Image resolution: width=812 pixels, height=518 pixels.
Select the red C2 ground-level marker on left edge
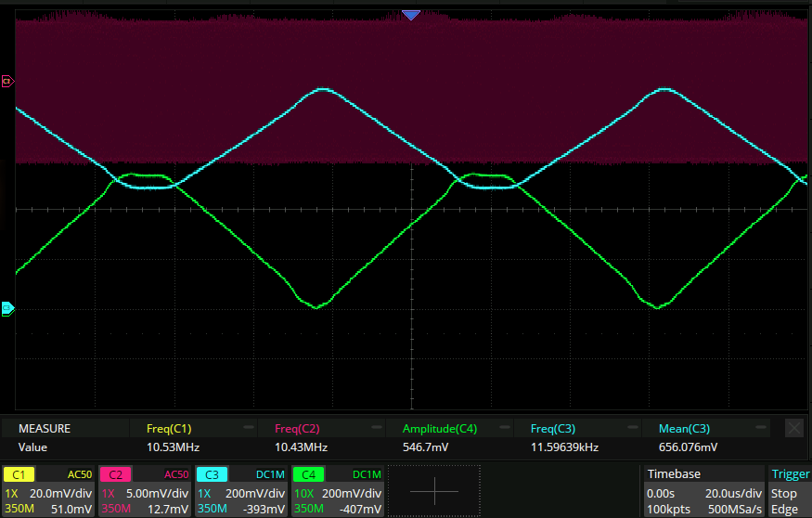pos(8,82)
